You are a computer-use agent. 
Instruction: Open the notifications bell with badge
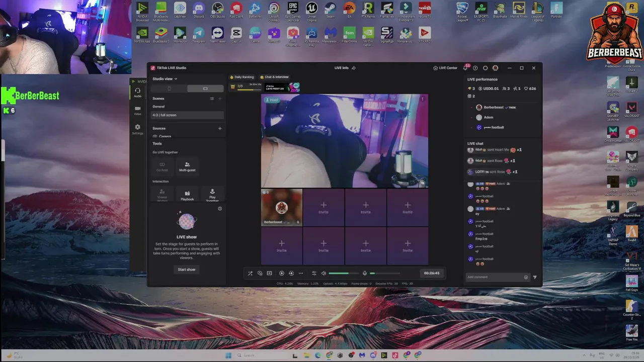coord(465,67)
